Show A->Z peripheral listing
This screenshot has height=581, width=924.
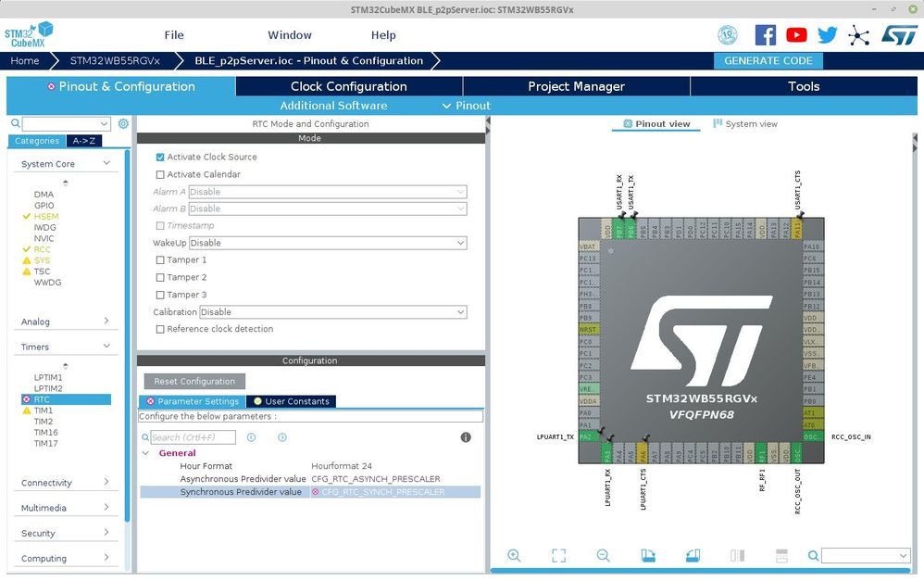click(84, 141)
